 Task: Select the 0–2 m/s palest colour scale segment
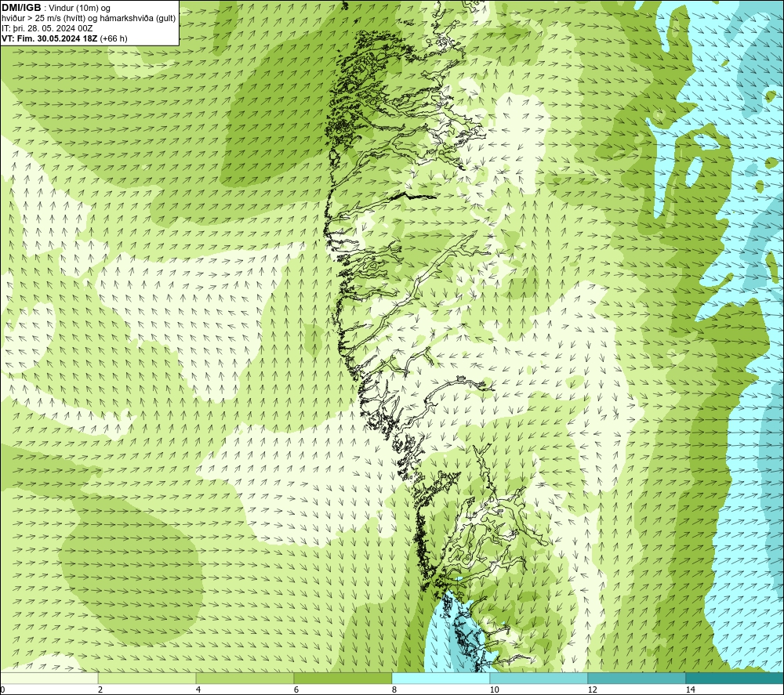click(49, 678)
